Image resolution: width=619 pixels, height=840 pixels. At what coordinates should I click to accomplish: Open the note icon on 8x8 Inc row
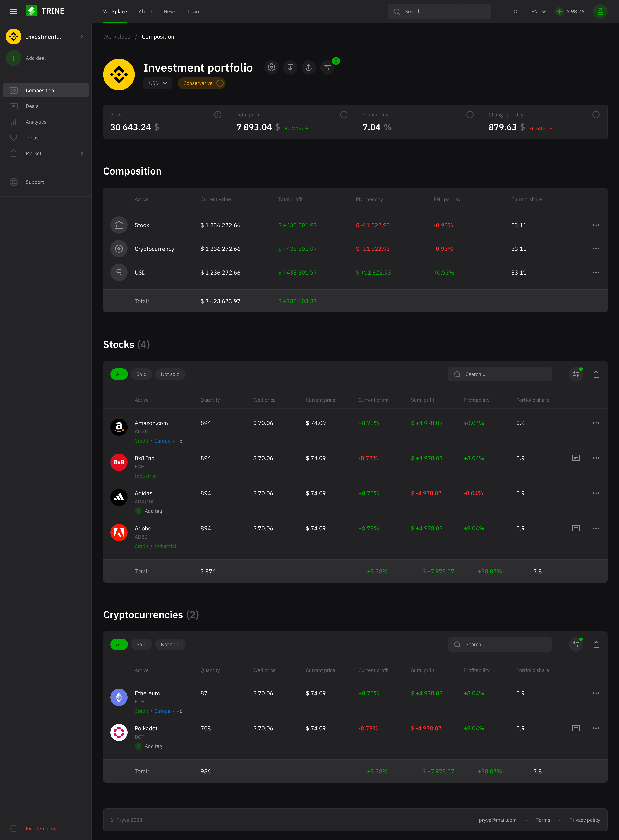[576, 458]
